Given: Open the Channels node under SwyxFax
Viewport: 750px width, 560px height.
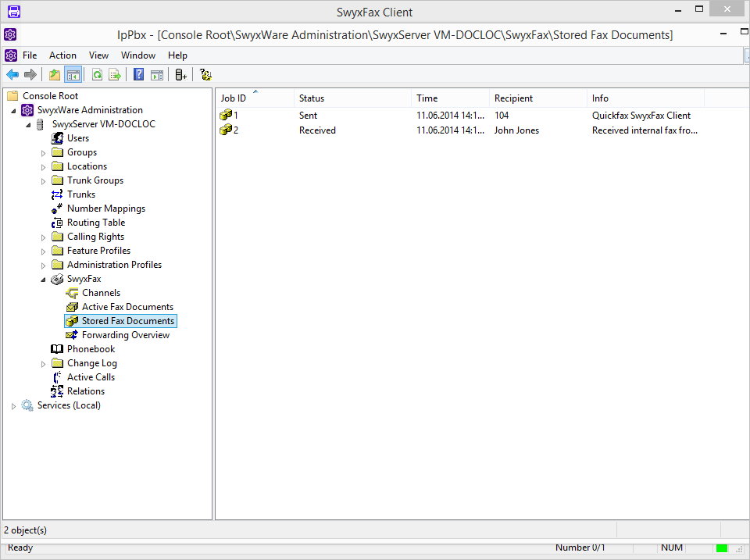Looking at the screenshot, I should [101, 293].
